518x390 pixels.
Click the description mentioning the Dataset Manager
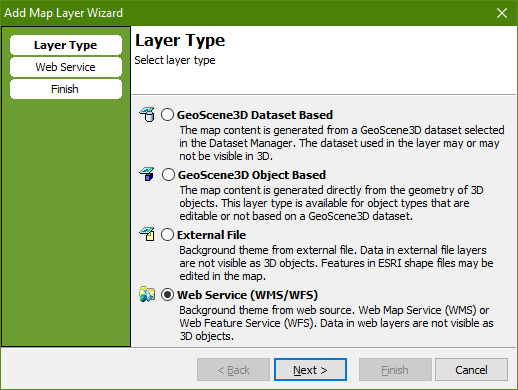point(342,143)
